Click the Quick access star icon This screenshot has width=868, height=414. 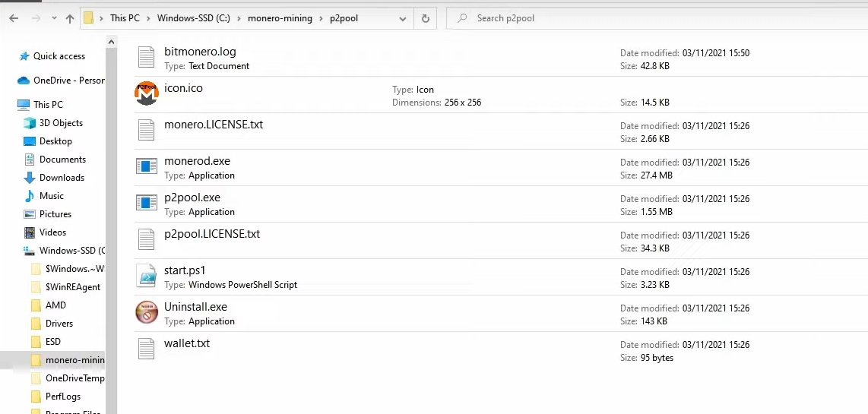click(24, 56)
